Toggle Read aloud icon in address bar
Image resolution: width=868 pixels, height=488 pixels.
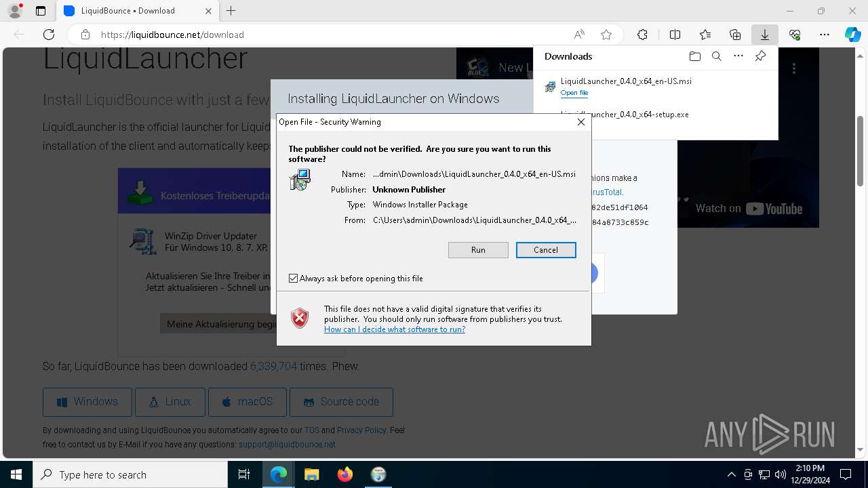[x=579, y=35]
